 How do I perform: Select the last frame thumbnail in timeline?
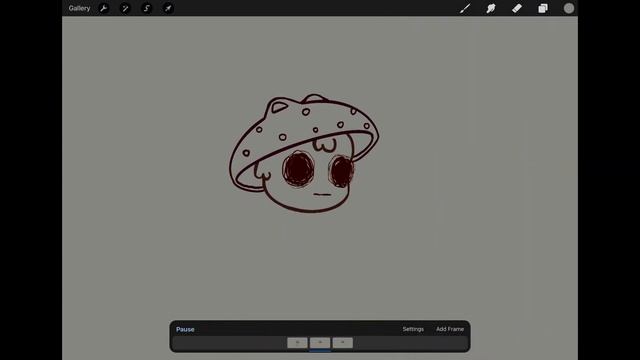342,342
